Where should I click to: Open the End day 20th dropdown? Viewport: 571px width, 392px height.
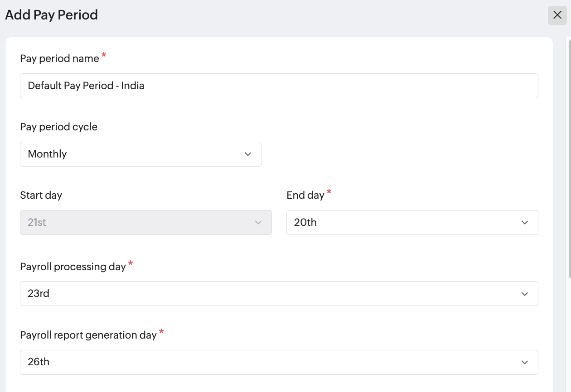(412, 222)
